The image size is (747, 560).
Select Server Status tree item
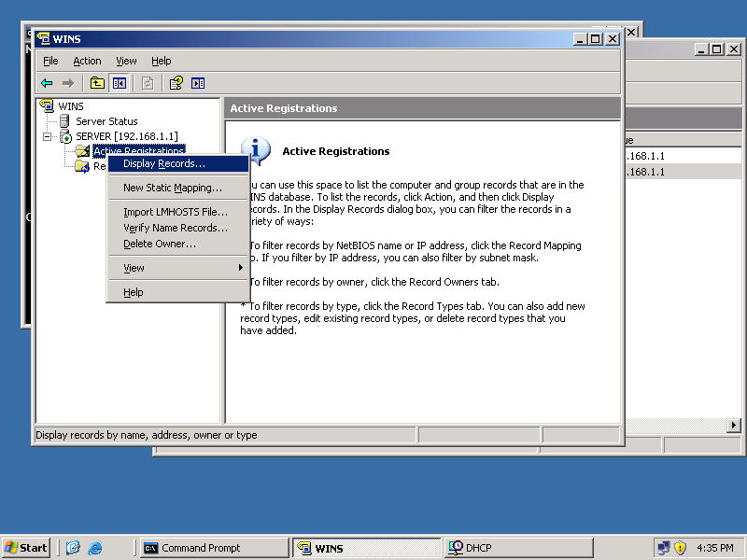click(106, 121)
